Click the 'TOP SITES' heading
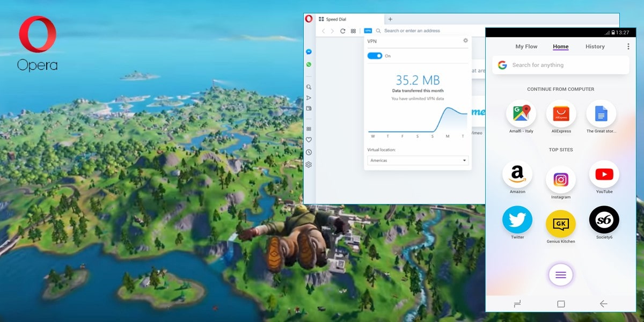The image size is (644, 322). (561, 150)
